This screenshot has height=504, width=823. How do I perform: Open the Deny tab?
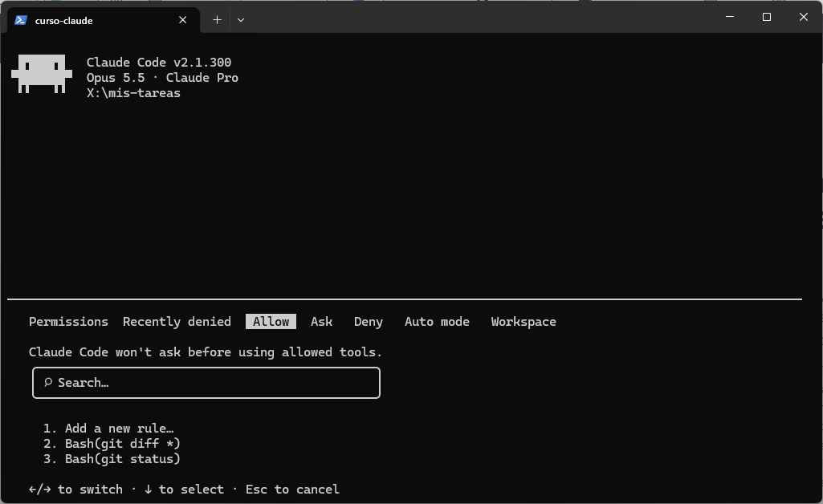369,322
